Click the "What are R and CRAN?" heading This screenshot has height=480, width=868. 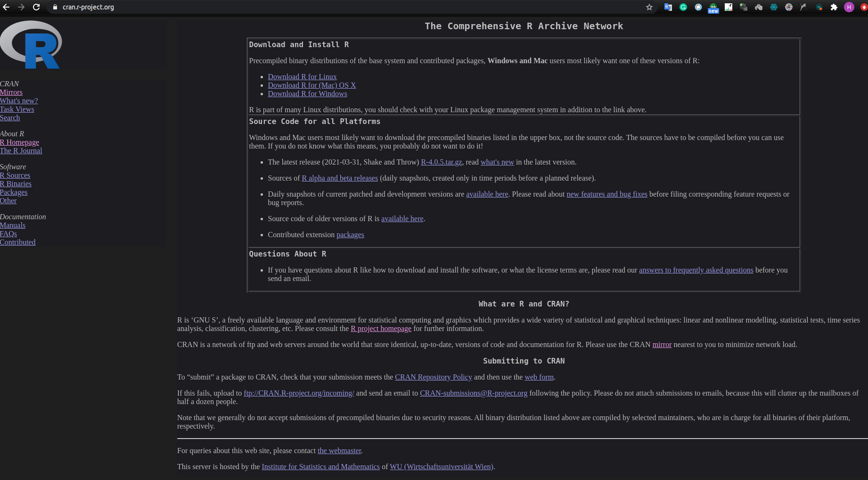[x=524, y=304]
